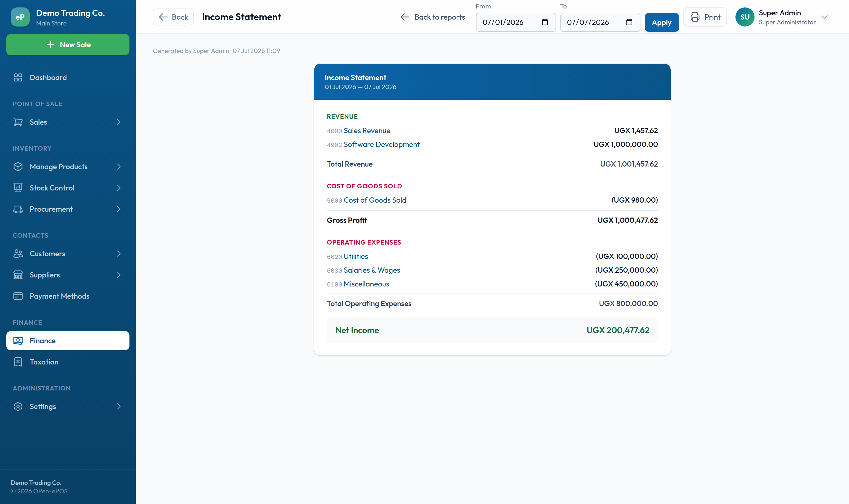849x504 pixels.
Task: Open the Sales Revenue account link
Action: 367,131
